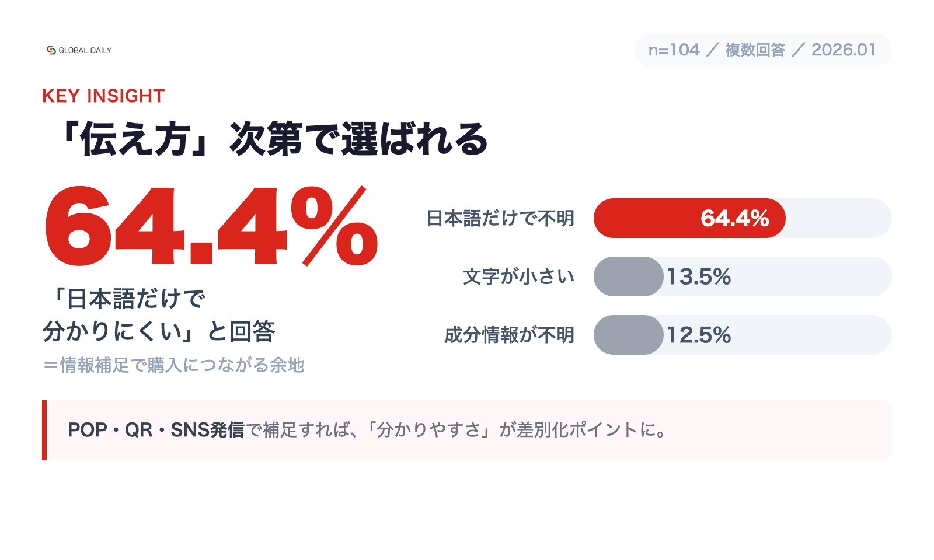Click the empty track right of red bar
Viewport: 934px width, 560px height.
838,218
